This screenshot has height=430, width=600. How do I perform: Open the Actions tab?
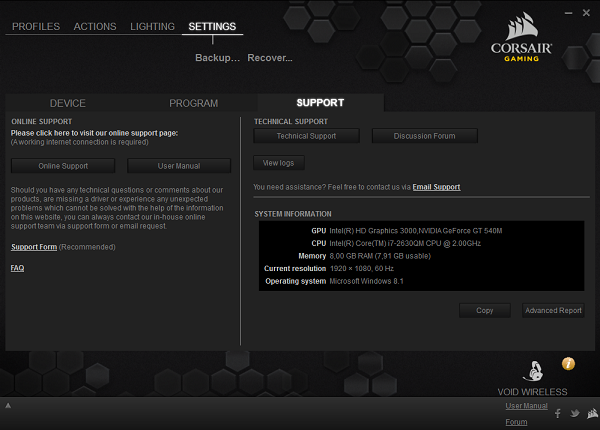[95, 26]
